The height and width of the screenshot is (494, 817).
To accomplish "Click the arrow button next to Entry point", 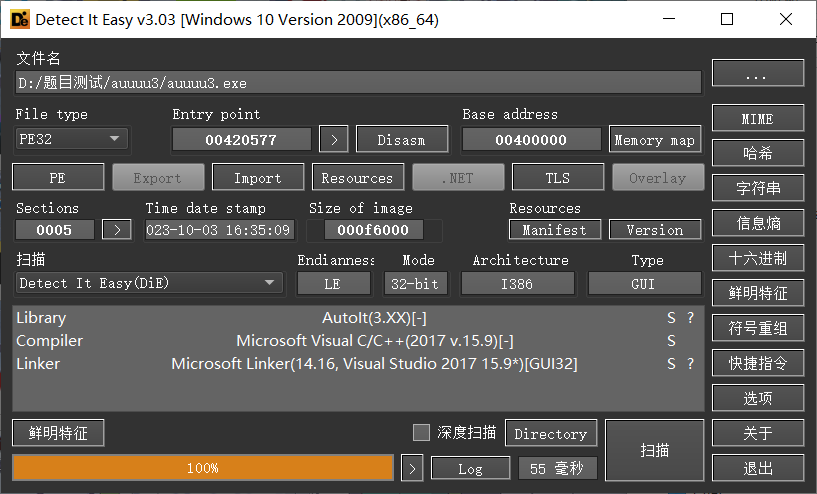I will (x=333, y=140).
